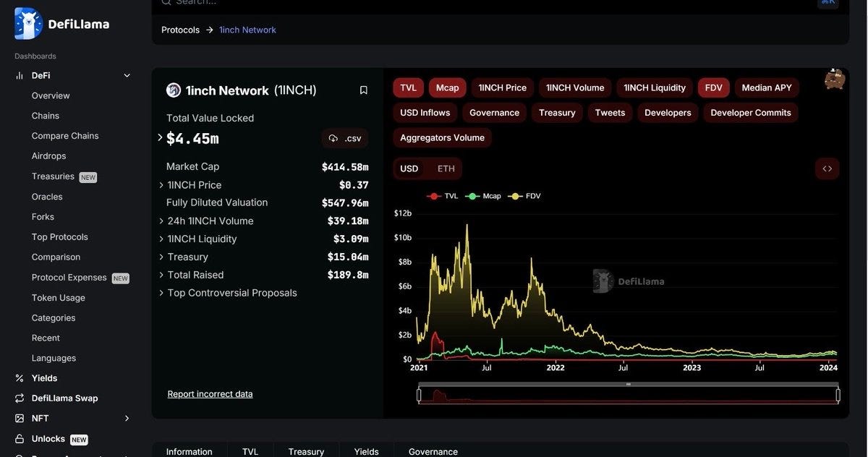868x457 pixels.
Task: Toggle the Mcap chart metric
Action: tap(448, 87)
